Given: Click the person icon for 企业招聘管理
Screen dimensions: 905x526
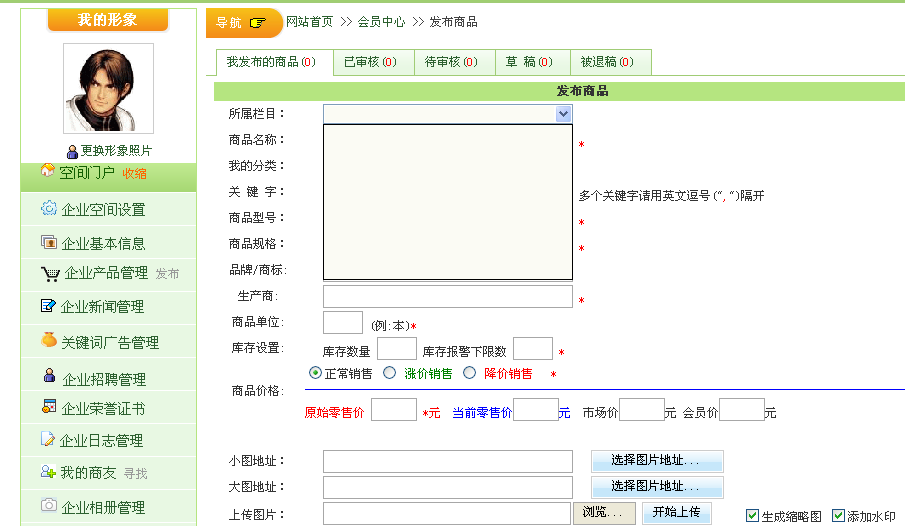Looking at the screenshot, I should (x=50, y=375).
